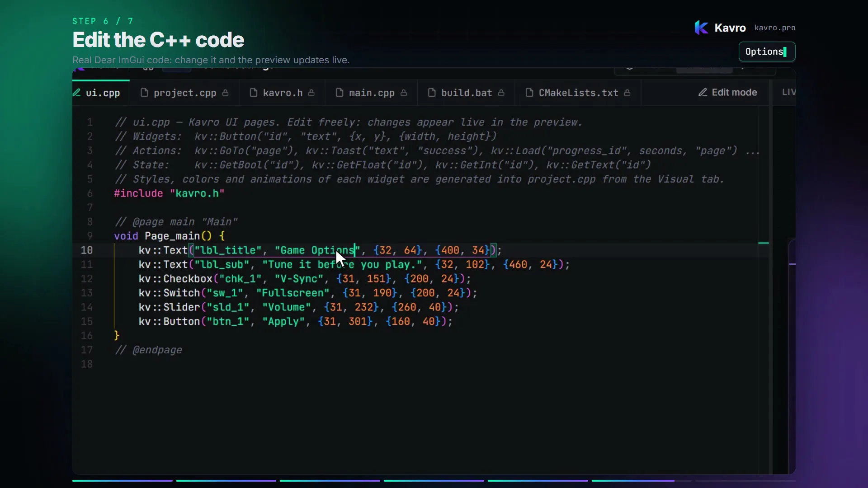Image resolution: width=868 pixels, height=488 pixels.
Task: Open the main.cpp tab
Action: [x=371, y=93]
